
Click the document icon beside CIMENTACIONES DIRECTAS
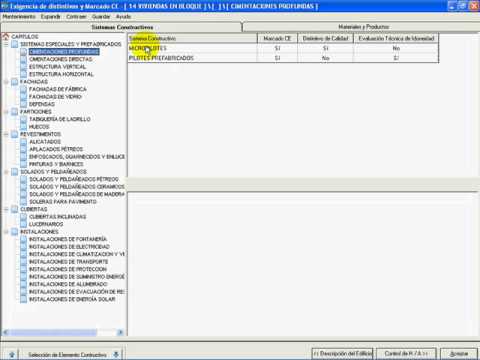tap(23, 59)
